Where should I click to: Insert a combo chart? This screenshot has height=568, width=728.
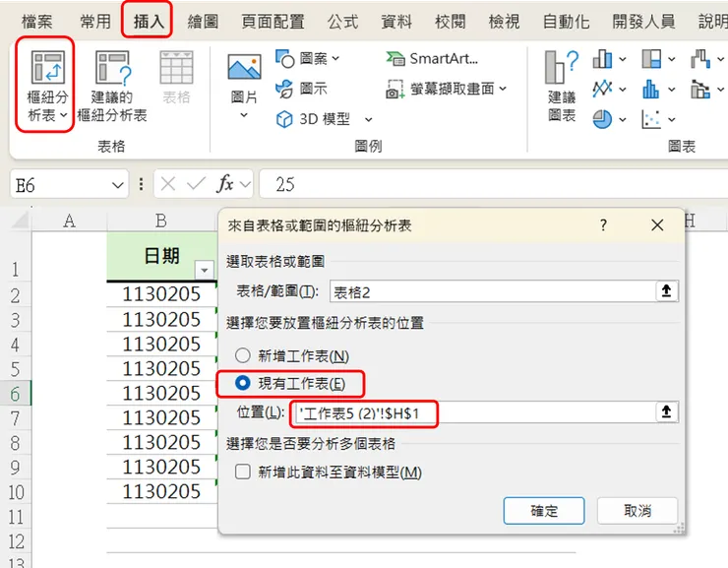pyautogui.click(x=700, y=89)
